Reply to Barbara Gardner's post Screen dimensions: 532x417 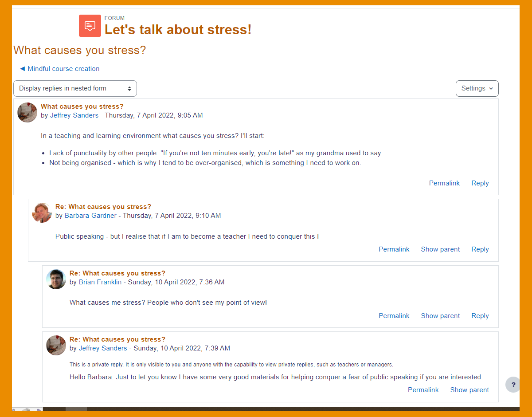coord(480,249)
